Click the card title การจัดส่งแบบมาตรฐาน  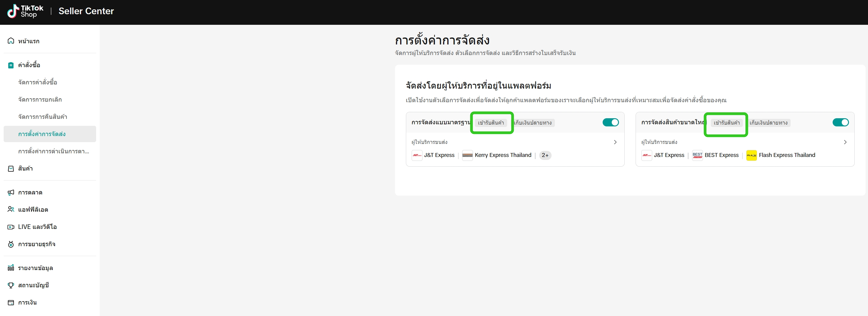click(x=441, y=122)
